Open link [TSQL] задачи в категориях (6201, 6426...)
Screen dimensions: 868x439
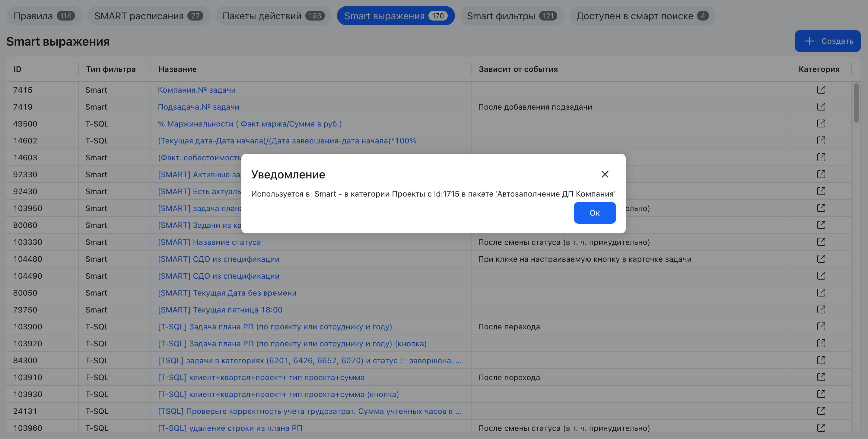pyautogui.click(x=310, y=360)
